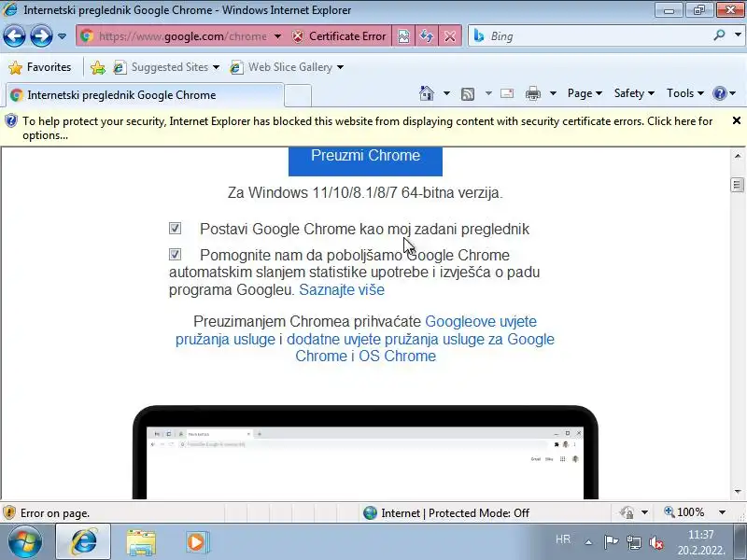Uncheck Postavi Google Chrome kao zadani preglednik
The width and height of the screenshot is (747, 560).
175,229
